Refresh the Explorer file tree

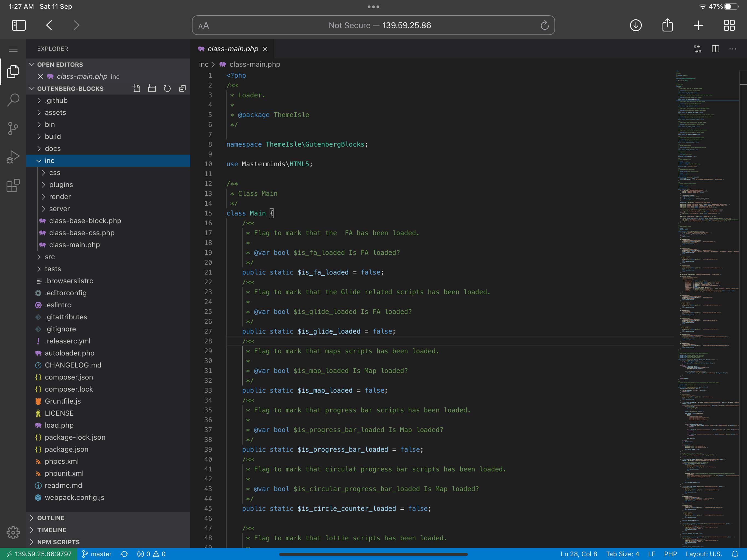pos(167,89)
